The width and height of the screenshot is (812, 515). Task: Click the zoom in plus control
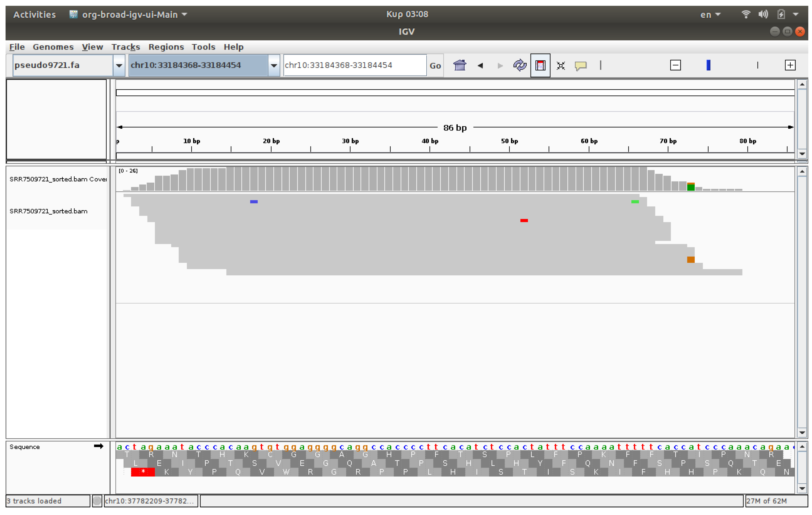coord(790,65)
